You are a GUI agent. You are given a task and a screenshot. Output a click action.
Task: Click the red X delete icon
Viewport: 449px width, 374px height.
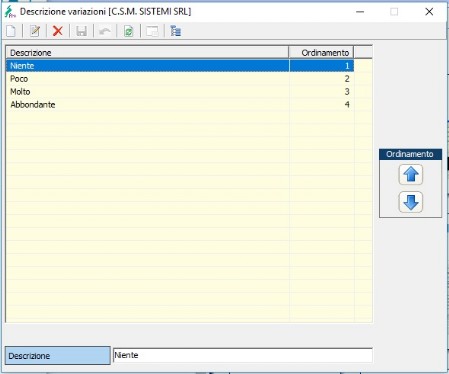click(58, 31)
